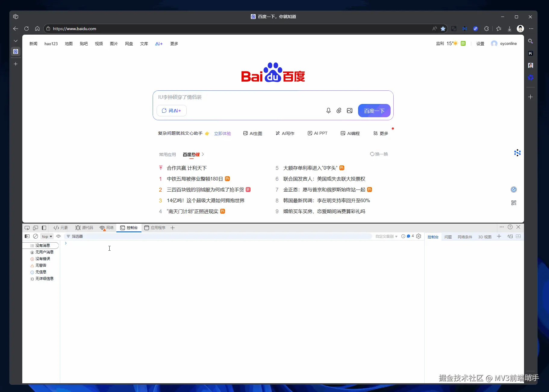
Task: Open a new vertical tab
Action: coord(16,64)
